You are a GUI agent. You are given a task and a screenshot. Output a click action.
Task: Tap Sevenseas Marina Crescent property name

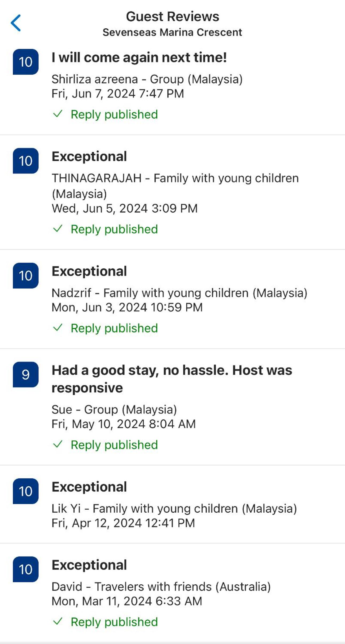172,32
